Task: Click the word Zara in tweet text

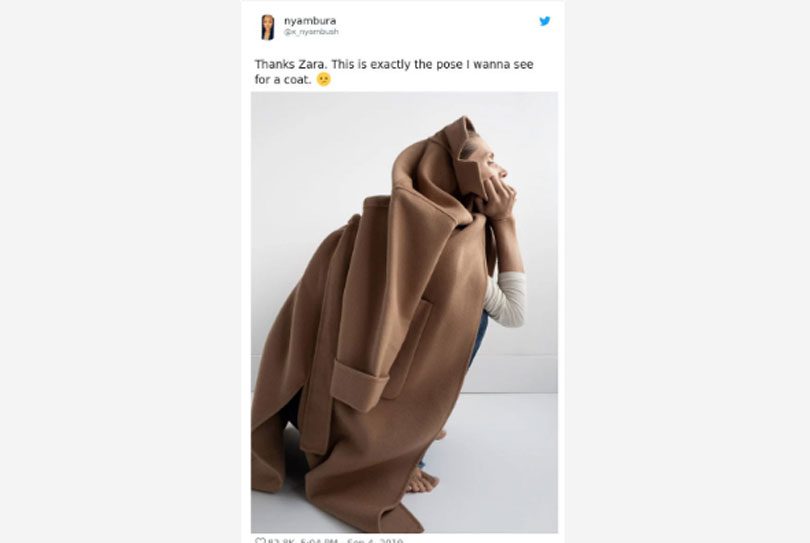Action: pyautogui.click(x=311, y=65)
